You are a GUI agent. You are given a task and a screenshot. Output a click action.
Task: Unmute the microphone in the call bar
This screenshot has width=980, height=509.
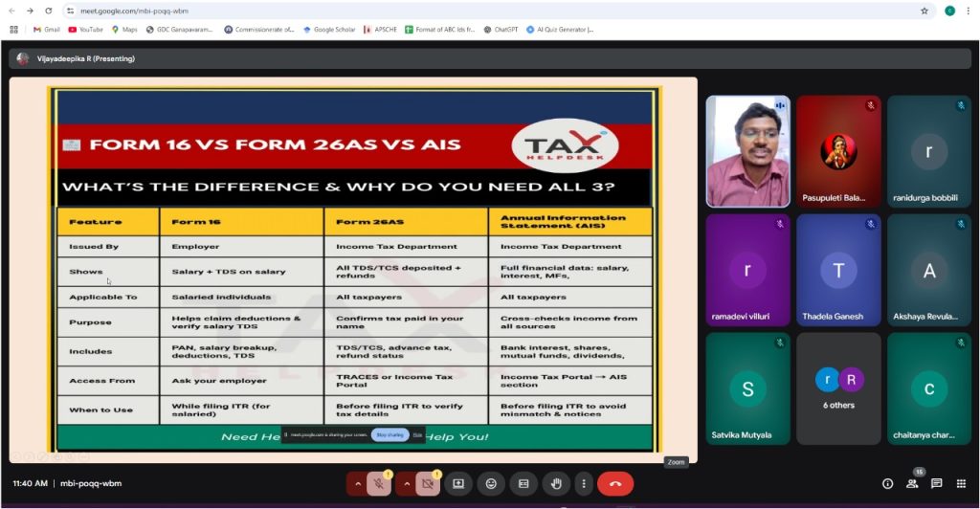(x=379, y=484)
